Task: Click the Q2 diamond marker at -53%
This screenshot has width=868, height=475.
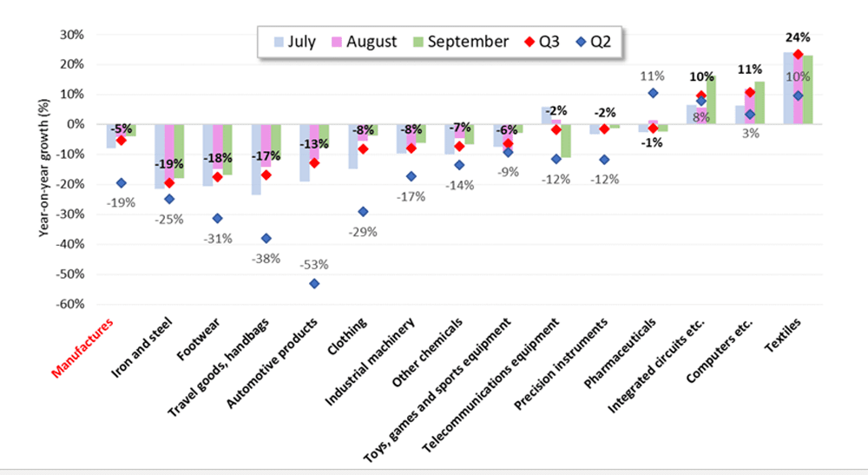Action: pyautogui.click(x=314, y=283)
